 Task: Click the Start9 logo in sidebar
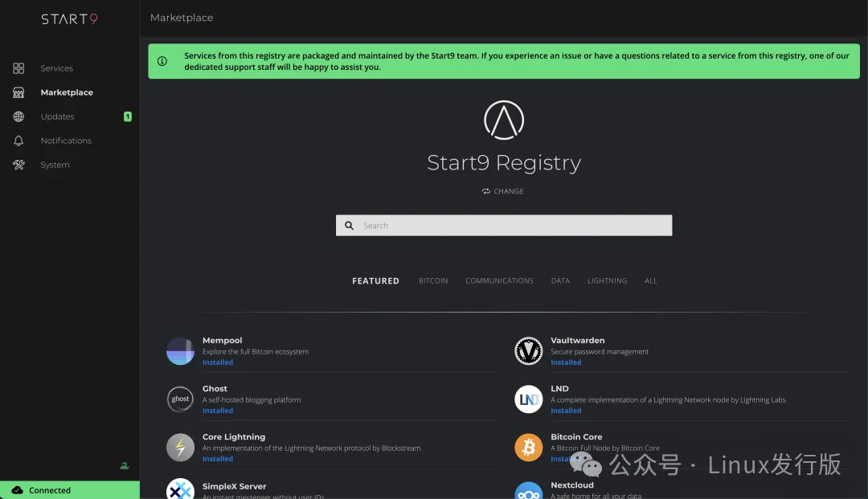coord(69,19)
